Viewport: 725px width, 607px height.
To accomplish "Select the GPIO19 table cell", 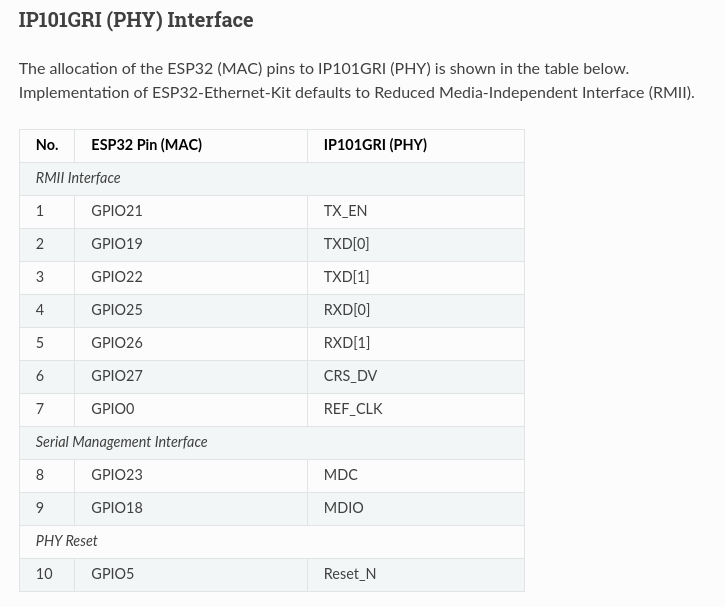I will (190, 245).
